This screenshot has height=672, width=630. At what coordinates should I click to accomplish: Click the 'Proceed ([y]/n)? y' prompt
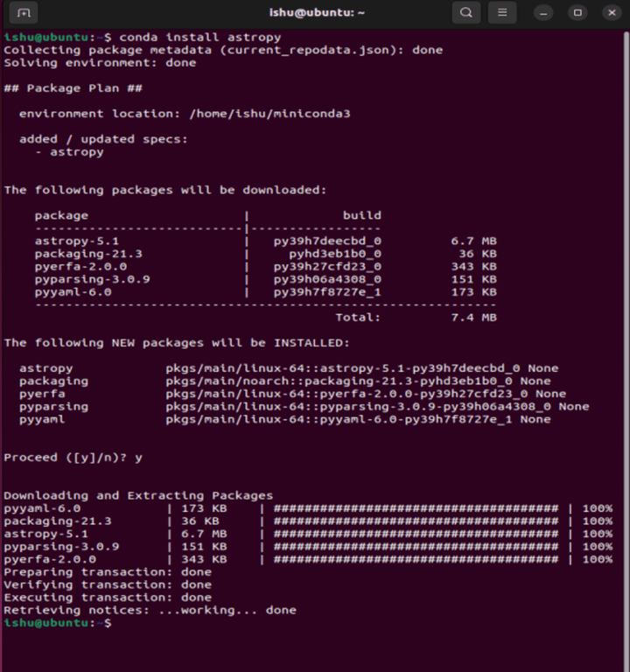tap(73, 458)
